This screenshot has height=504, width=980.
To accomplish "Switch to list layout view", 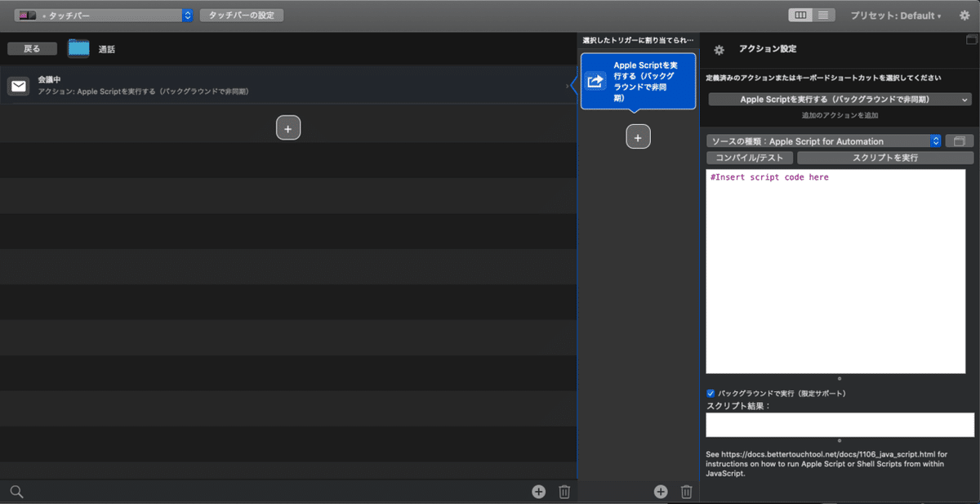I will point(823,15).
